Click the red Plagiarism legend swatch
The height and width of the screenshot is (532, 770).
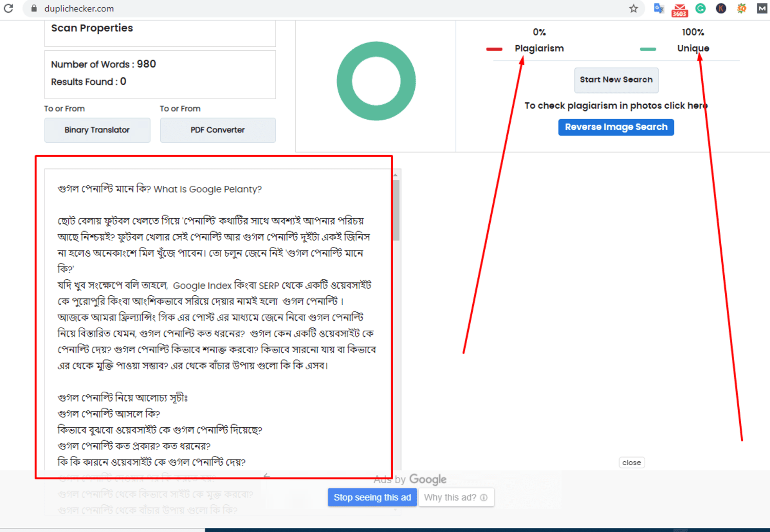pyautogui.click(x=494, y=49)
